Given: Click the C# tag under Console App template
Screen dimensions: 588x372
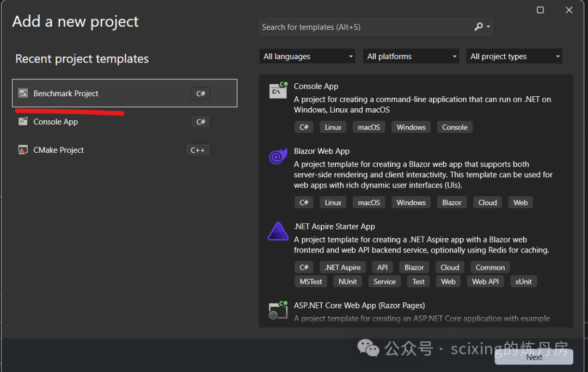Looking at the screenshot, I should pos(304,127).
